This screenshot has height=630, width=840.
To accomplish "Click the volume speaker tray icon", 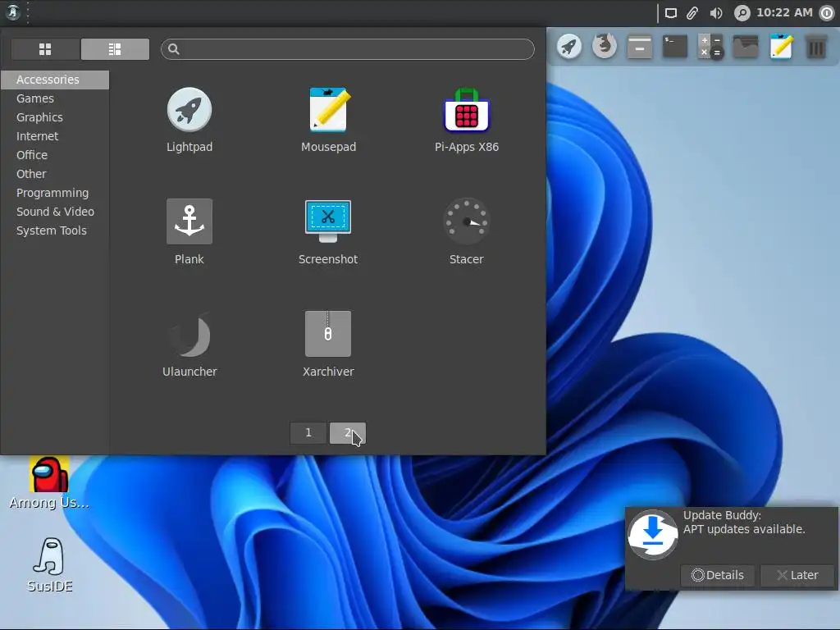I will coord(715,13).
